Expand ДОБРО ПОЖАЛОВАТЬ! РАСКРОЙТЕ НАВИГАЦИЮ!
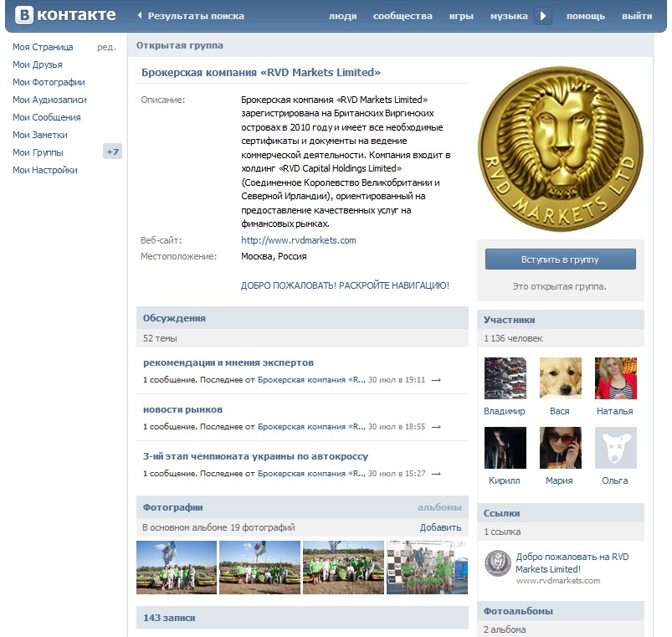The height and width of the screenshot is (637, 672). pyautogui.click(x=345, y=285)
